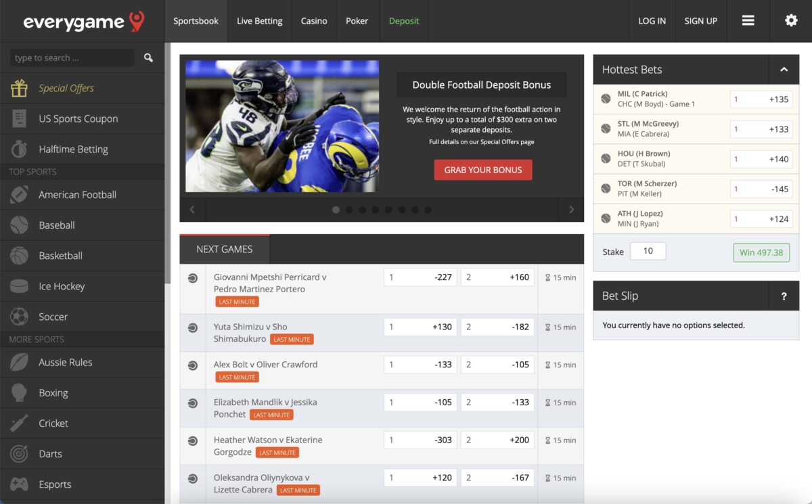The width and height of the screenshot is (812, 504).
Task: Open the Deposit tab
Action: (404, 21)
